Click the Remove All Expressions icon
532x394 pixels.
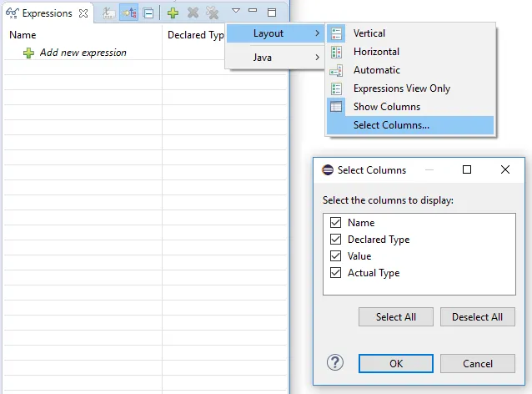tap(213, 13)
